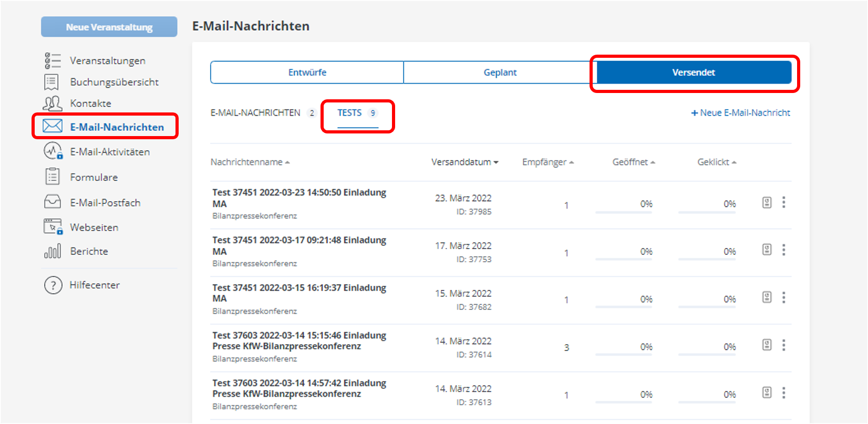Click the Neue Veranstaltung button
The width and height of the screenshot is (868, 424).
click(x=109, y=27)
